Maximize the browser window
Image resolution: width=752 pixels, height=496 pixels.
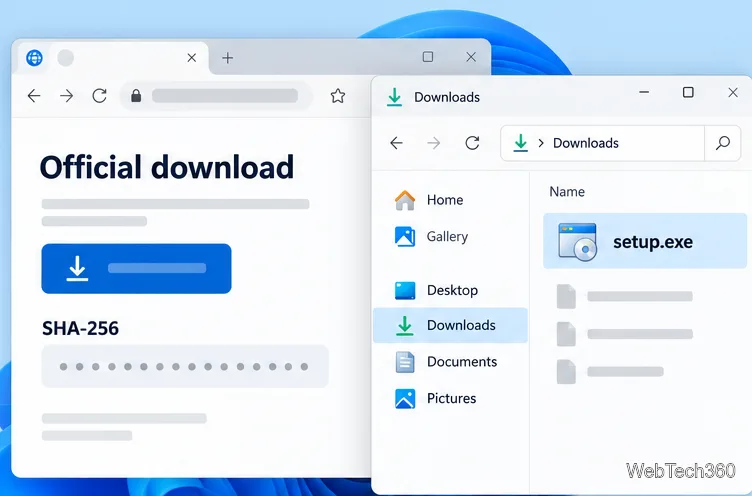coord(428,57)
